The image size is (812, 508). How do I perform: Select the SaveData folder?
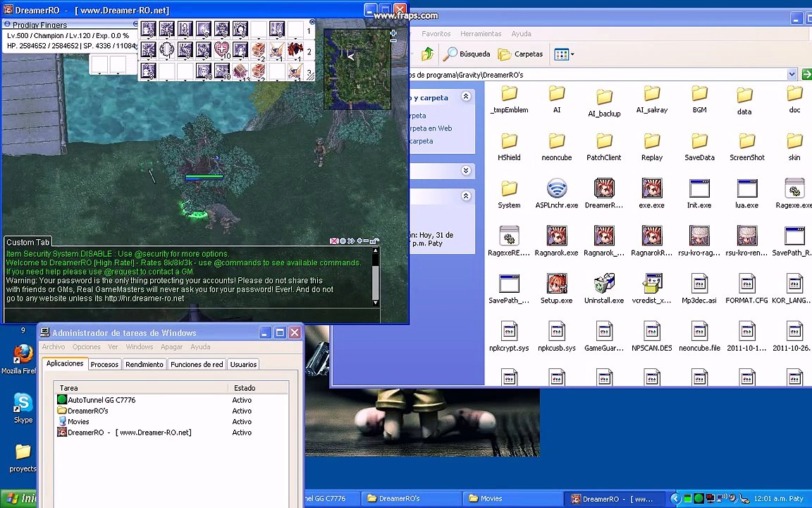point(700,147)
